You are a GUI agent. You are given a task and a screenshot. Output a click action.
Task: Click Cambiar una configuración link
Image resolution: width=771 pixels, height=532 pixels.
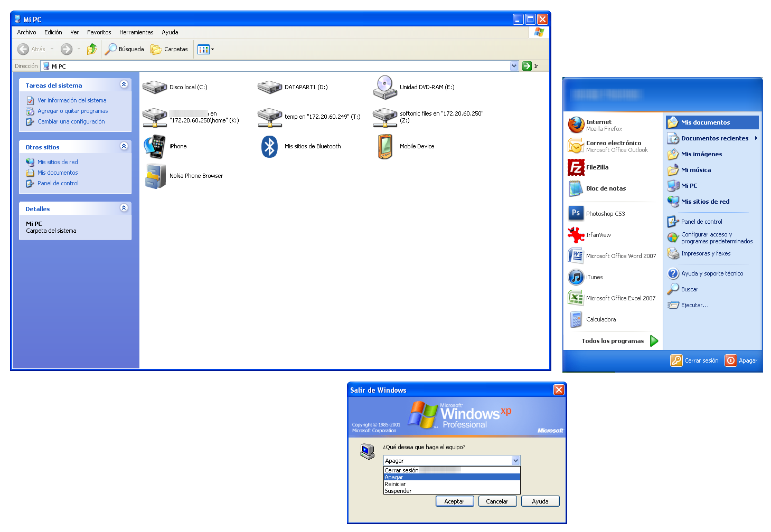pos(71,121)
